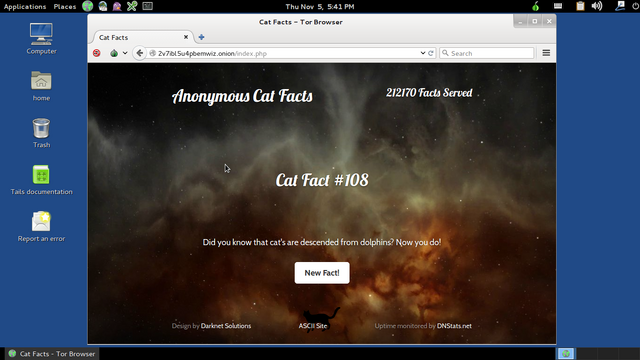Toggle the NoScript red S icon
The image size is (640, 360).
pyautogui.click(x=97, y=53)
